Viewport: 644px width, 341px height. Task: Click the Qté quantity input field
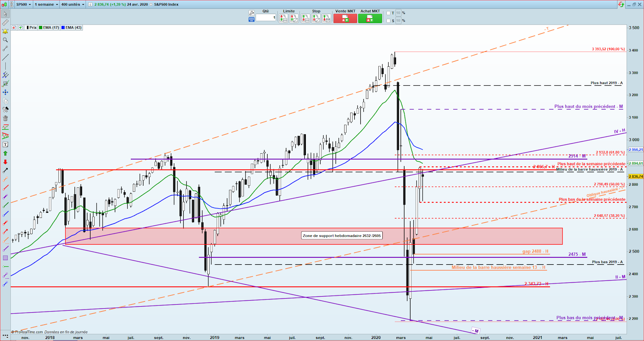[266, 18]
